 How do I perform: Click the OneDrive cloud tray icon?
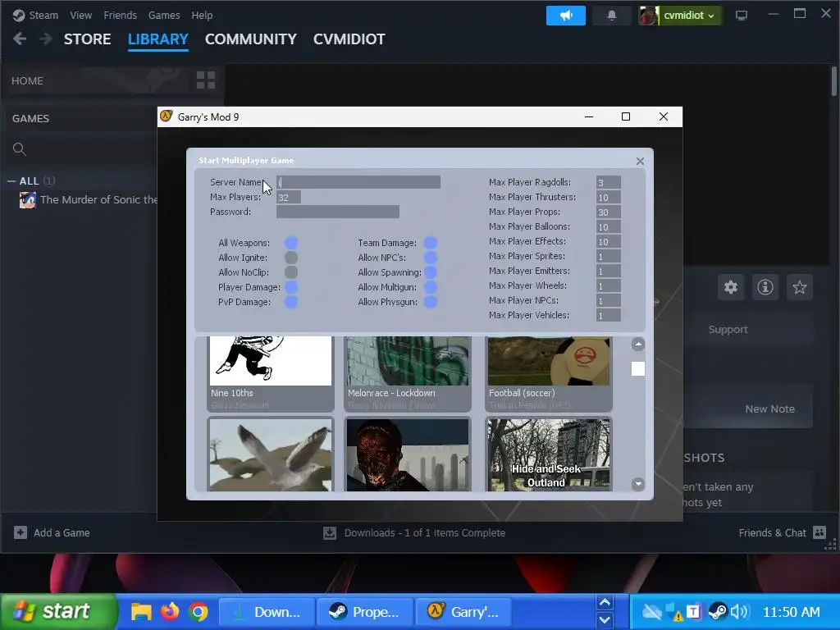point(651,611)
